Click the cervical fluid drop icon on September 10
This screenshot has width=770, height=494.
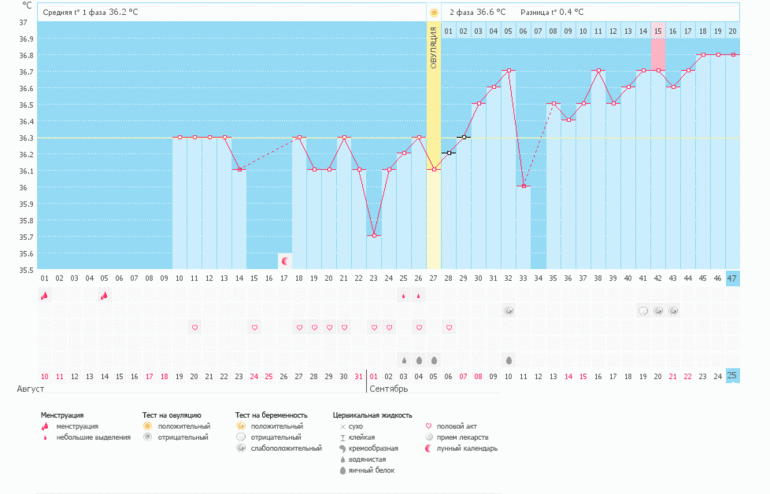click(508, 359)
